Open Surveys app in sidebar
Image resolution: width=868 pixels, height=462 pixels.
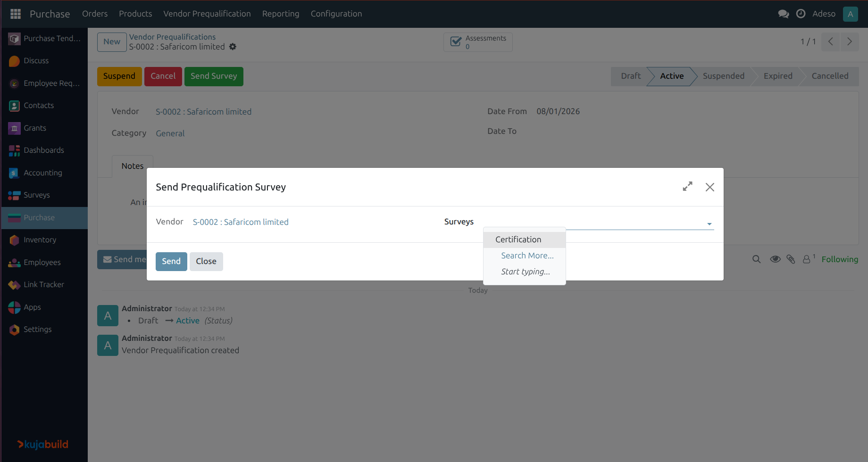point(44,195)
